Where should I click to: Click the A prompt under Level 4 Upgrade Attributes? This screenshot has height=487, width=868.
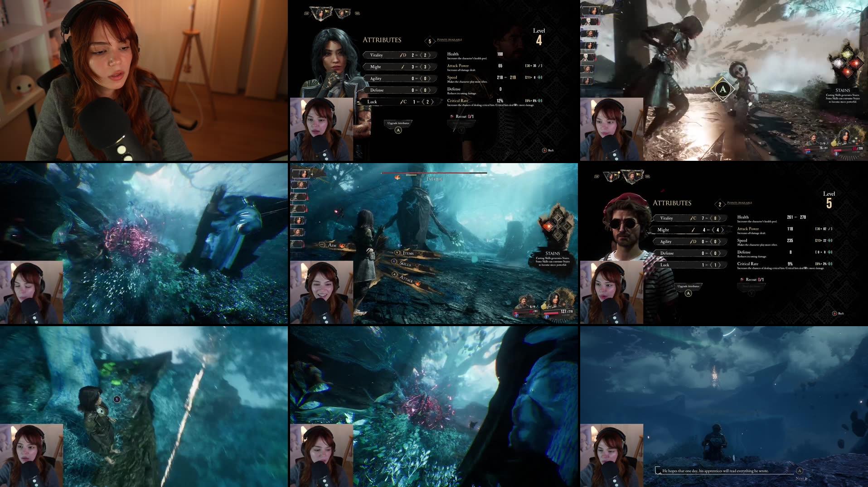398,130
